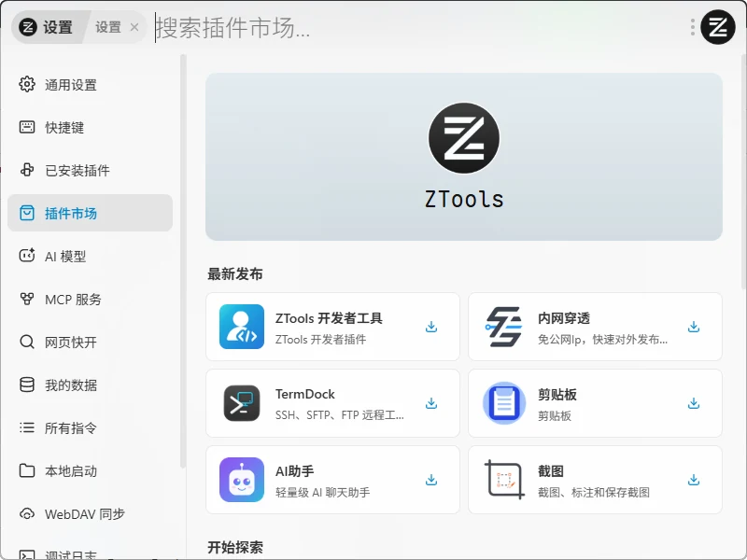Download the 剪贴板 plugin

[694, 403]
